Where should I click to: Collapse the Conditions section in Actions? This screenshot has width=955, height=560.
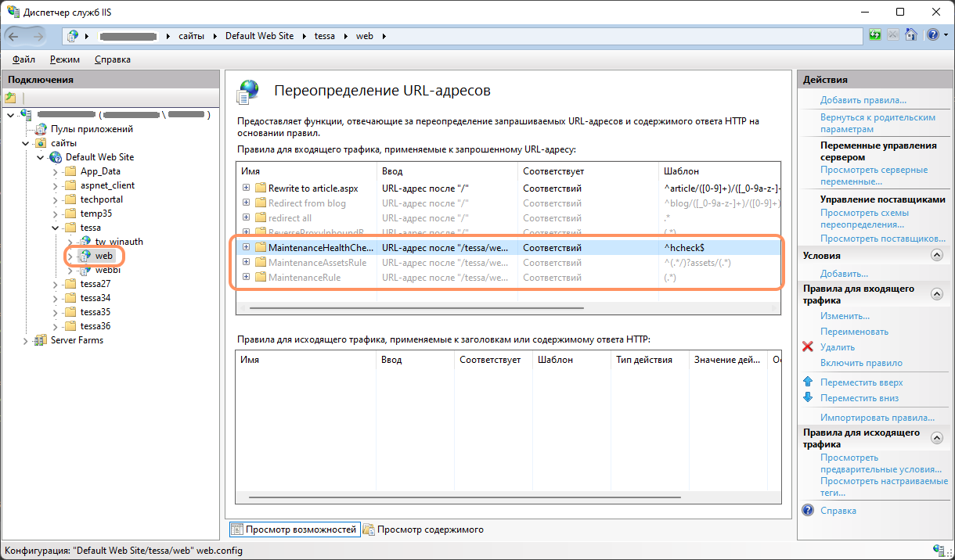point(936,255)
